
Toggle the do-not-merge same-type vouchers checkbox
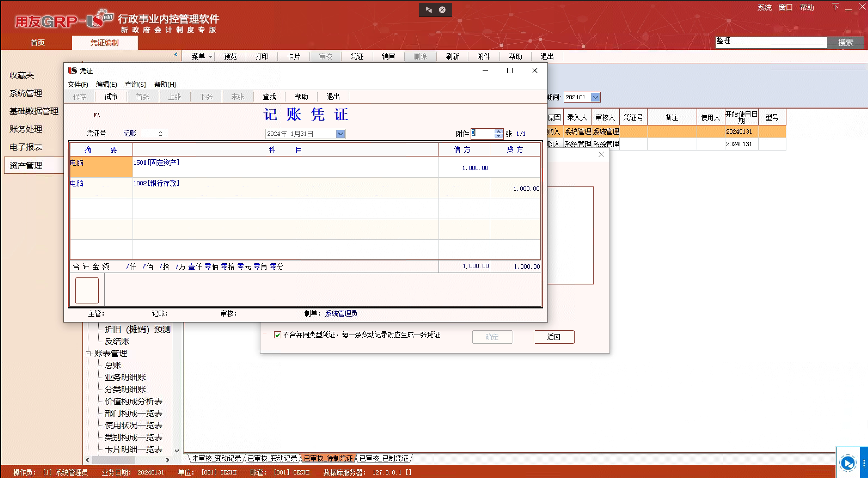tap(277, 335)
